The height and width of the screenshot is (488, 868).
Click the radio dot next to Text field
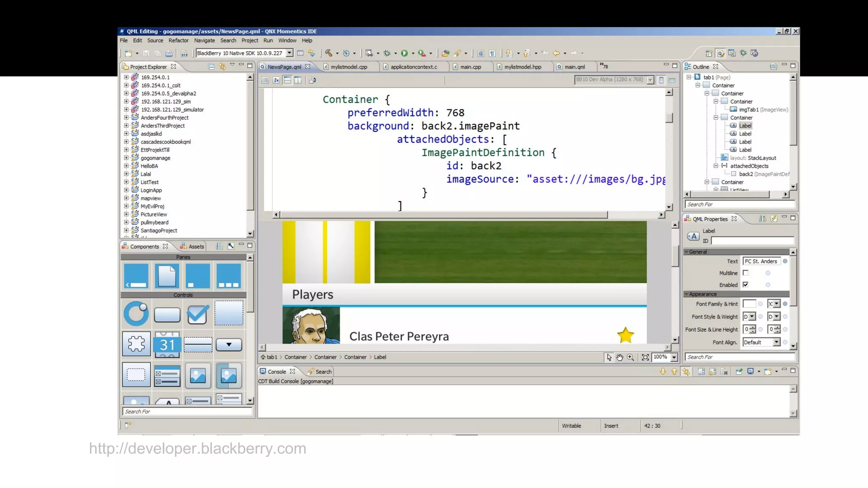[x=785, y=261]
